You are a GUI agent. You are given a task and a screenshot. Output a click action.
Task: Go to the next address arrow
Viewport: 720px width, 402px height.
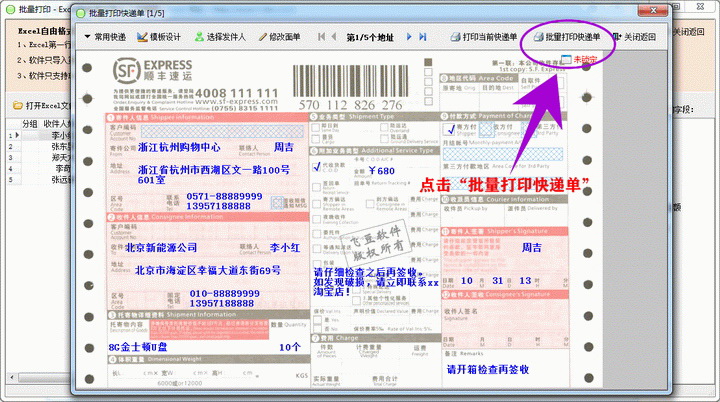[x=409, y=37]
